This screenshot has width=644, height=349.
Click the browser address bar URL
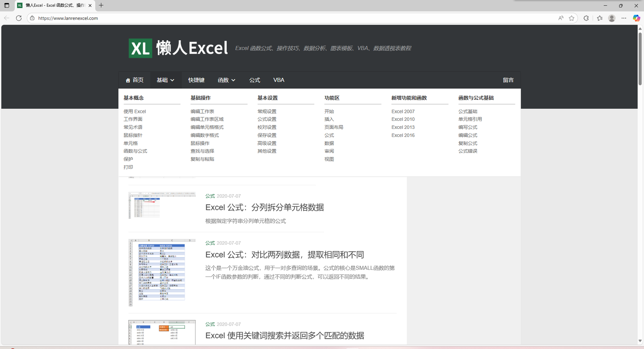click(x=68, y=18)
